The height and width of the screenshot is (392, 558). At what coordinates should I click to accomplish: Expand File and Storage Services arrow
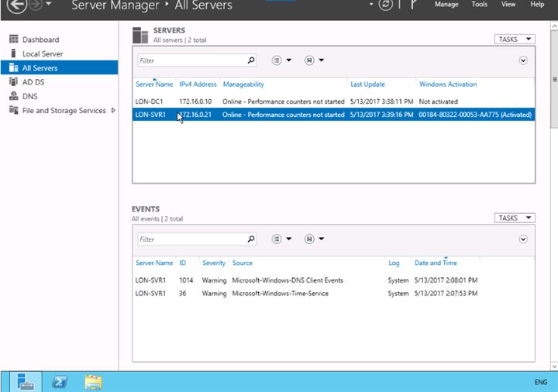[113, 110]
